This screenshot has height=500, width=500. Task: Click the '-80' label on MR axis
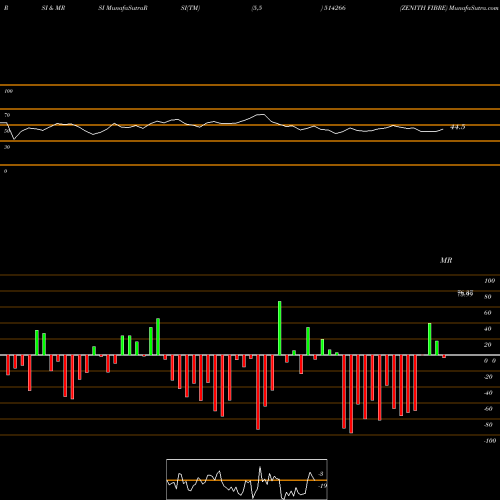click(x=488, y=425)
